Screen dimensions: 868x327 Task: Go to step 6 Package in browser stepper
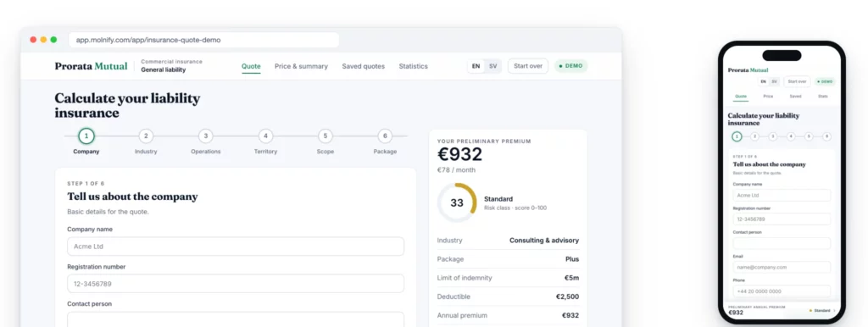(385, 136)
